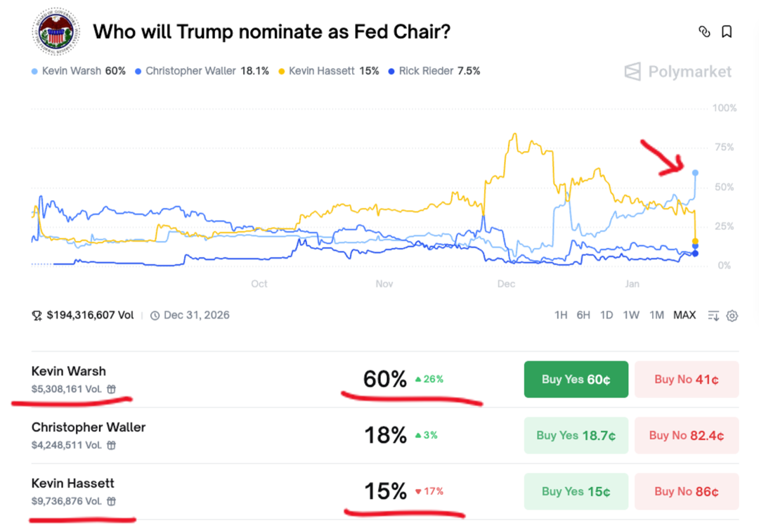Buy Yes on Christopher Waller at 18.7¢
The width and height of the screenshot is (759, 532).
click(x=576, y=436)
